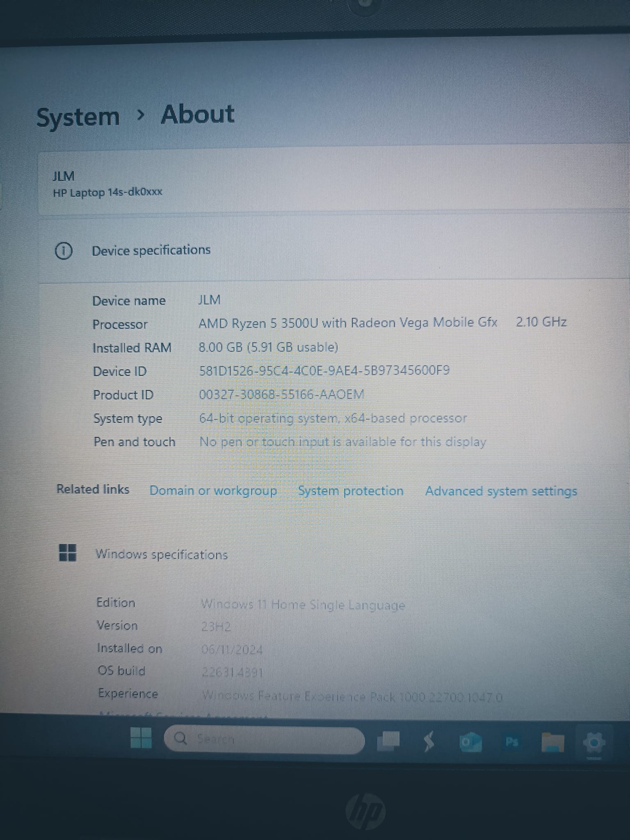Open System protection link
Image resolution: width=630 pixels, height=840 pixels.
coord(351,491)
